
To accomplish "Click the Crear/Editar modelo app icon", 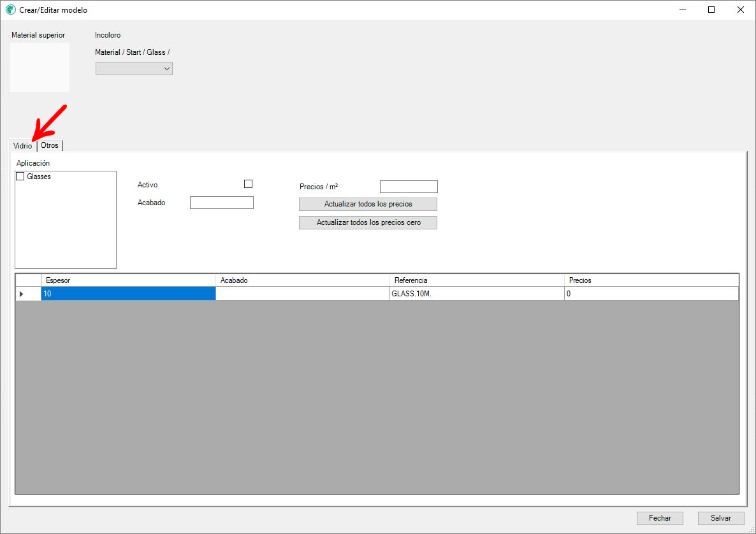I will 11,10.
